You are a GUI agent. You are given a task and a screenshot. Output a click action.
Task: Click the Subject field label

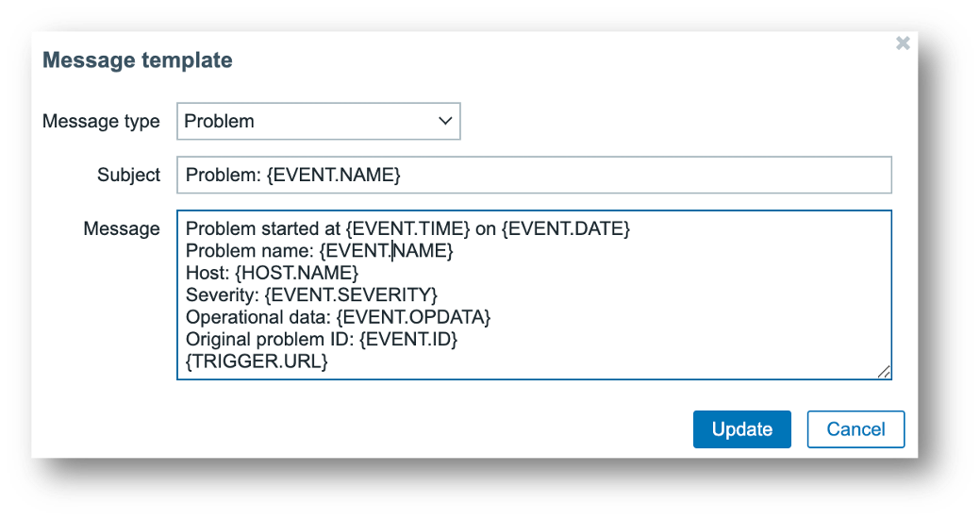pos(128,175)
